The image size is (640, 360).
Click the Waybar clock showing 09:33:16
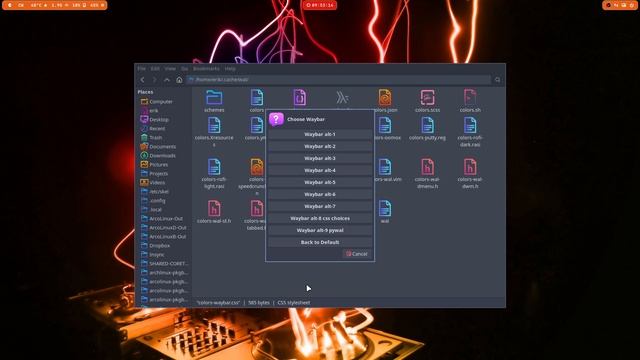(x=320, y=5)
